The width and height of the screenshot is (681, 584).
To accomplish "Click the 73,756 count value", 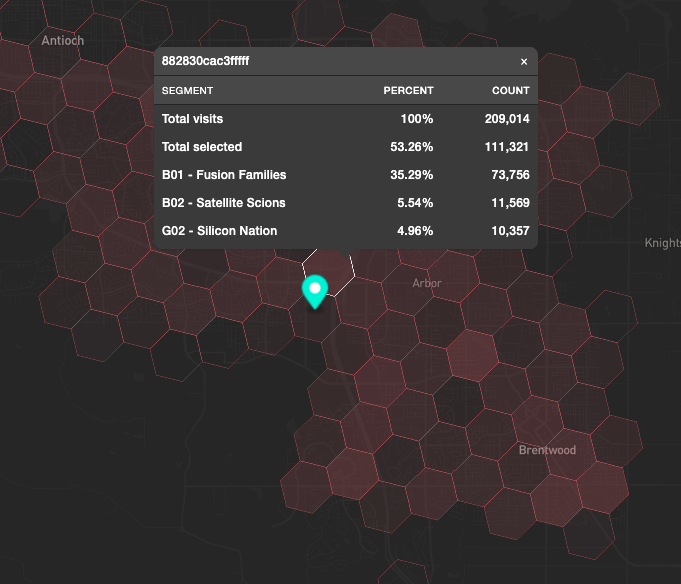I will tap(510, 175).
